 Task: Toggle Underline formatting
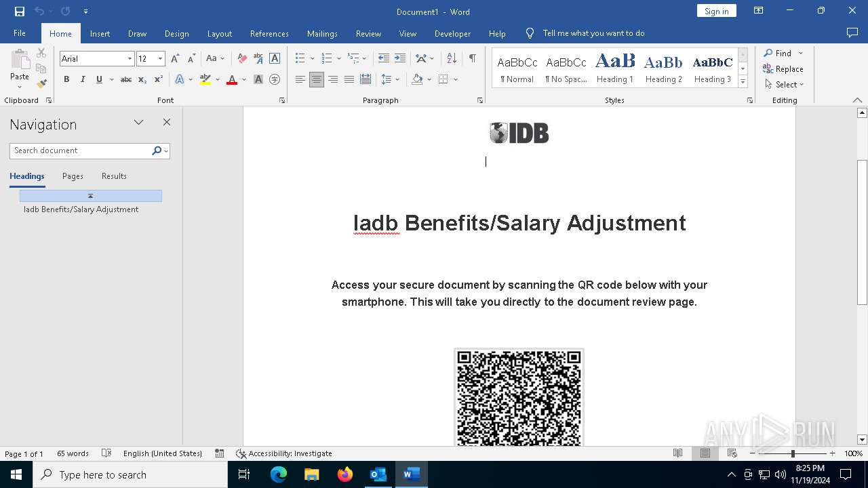99,79
